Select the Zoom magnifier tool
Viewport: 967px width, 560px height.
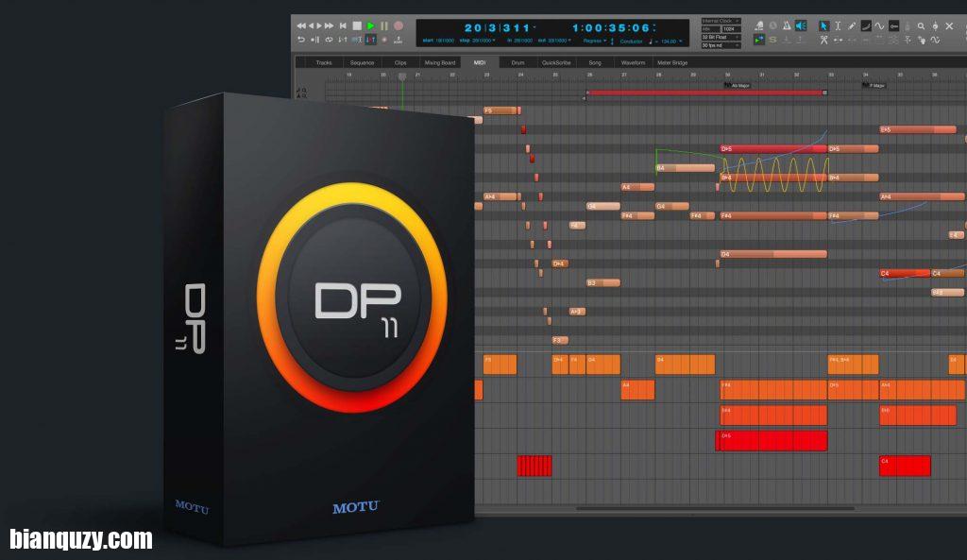click(x=921, y=25)
